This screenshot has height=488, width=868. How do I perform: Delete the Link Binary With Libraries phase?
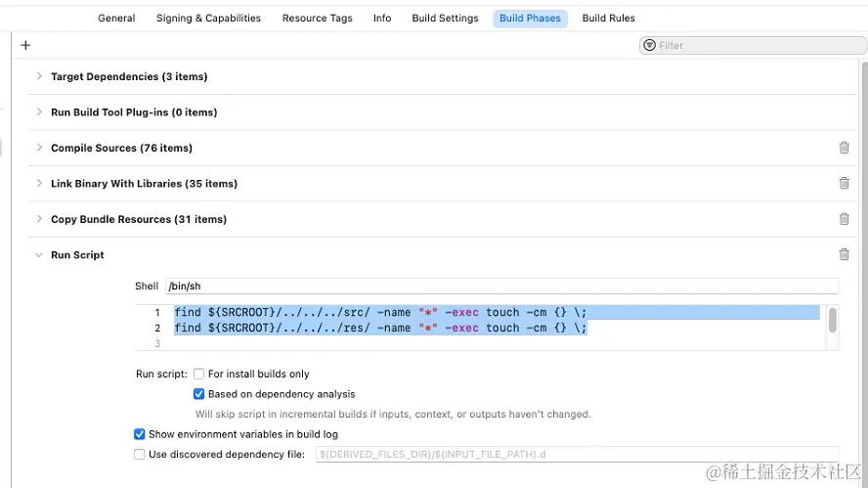coord(844,183)
